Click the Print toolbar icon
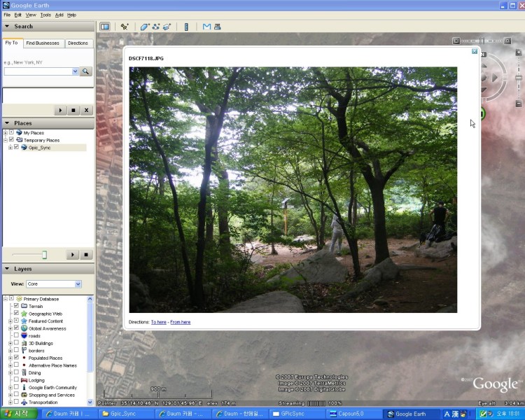 pyautogui.click(x=217, y=27)
